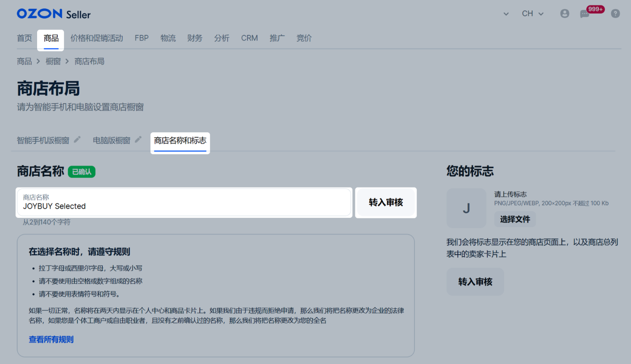Open the 推广 menu item
The image size is (631, 364).
coord(277,38)
